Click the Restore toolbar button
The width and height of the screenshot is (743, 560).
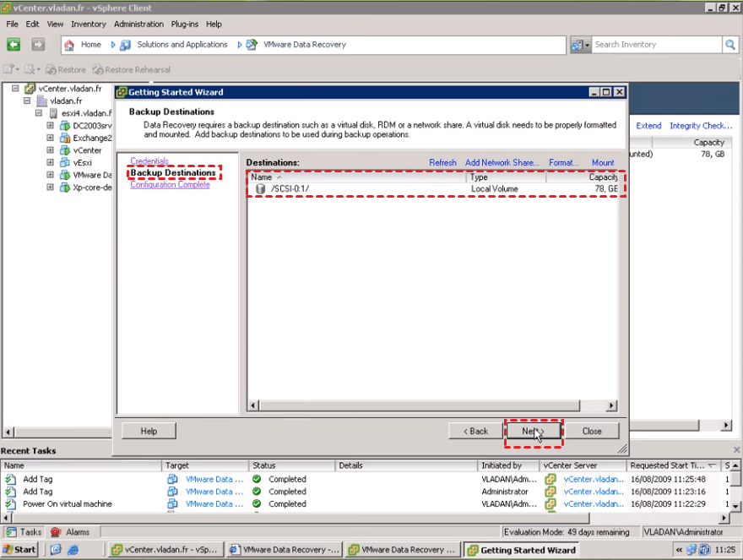(x=65, y=70)
